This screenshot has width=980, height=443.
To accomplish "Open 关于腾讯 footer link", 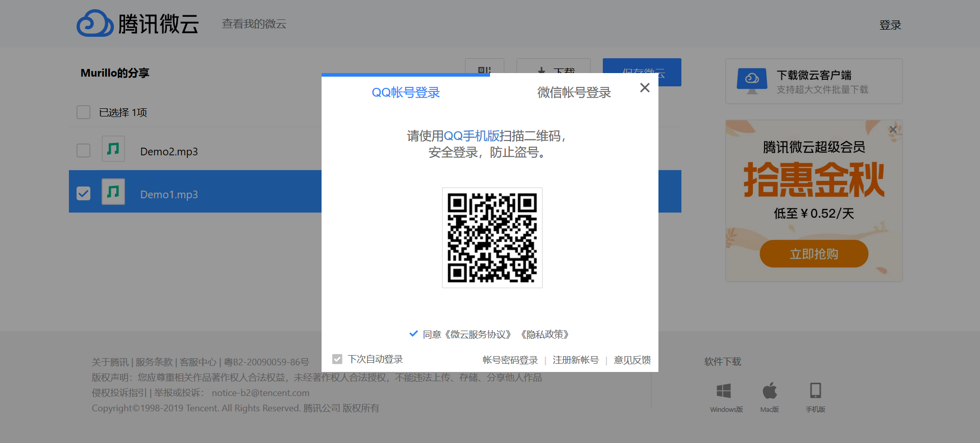I will coord(110,362).
